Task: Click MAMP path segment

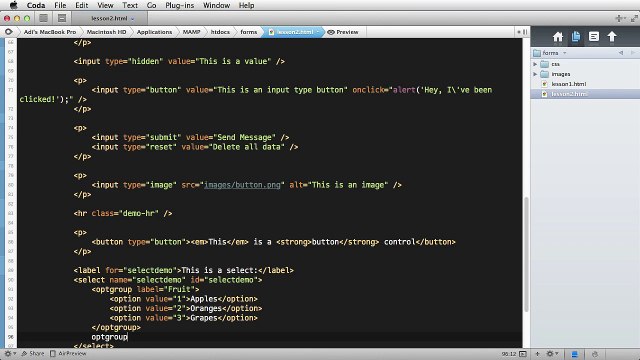Action: click(x=191, y=32)
